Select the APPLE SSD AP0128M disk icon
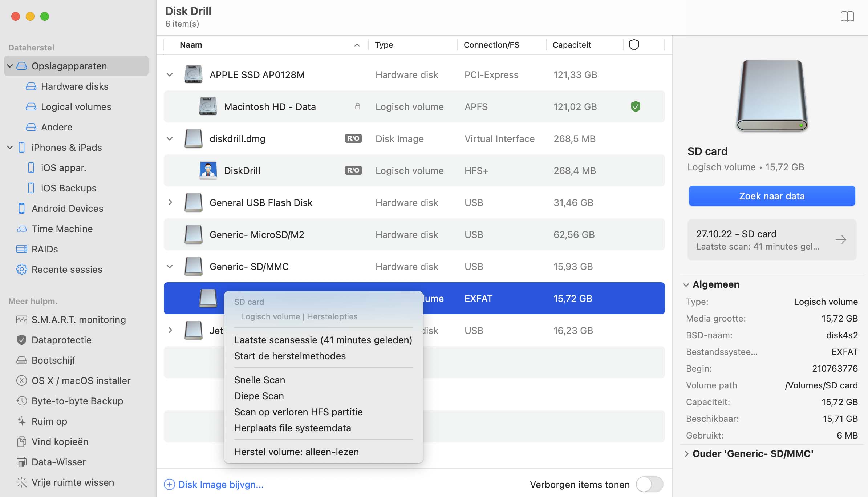Viewport: 868px width, 497px height. coord(193,74)
